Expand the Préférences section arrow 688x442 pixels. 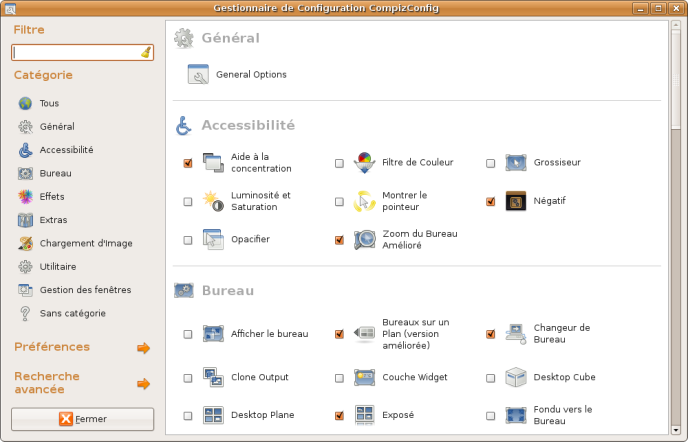(x=143, y=348)
